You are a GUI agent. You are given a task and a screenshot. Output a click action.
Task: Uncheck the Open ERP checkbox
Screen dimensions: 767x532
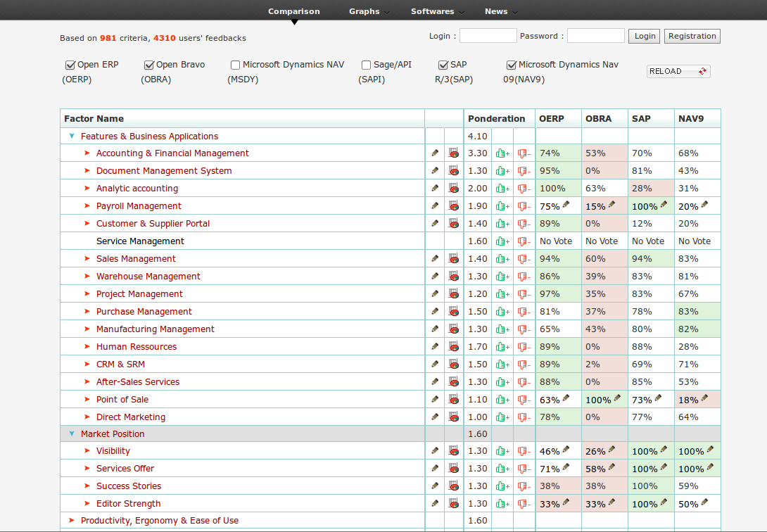pyautogui.click(x=70, y=65)
